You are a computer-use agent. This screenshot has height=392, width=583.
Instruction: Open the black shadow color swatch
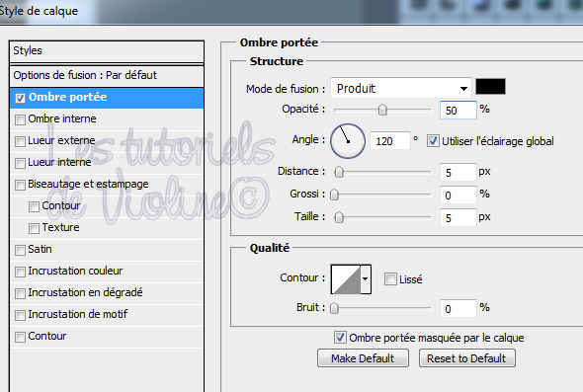pos(490,87)
